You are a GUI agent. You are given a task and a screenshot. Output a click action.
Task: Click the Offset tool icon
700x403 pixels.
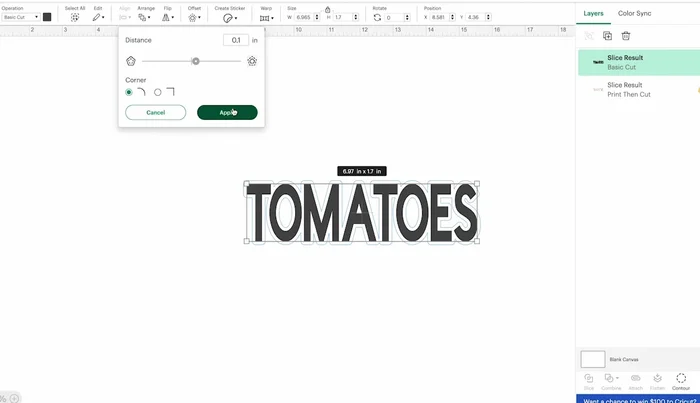[x=194, y=17]
